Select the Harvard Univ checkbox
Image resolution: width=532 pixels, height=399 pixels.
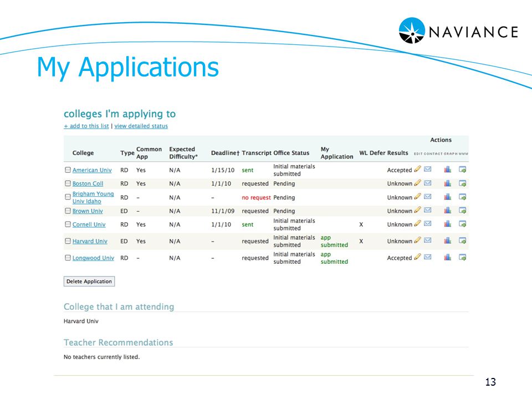coord(68,241)
